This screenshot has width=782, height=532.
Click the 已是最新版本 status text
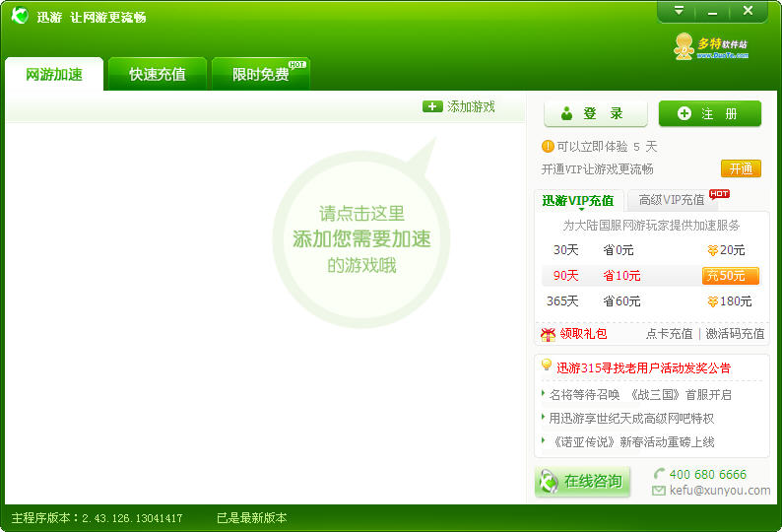252,518
